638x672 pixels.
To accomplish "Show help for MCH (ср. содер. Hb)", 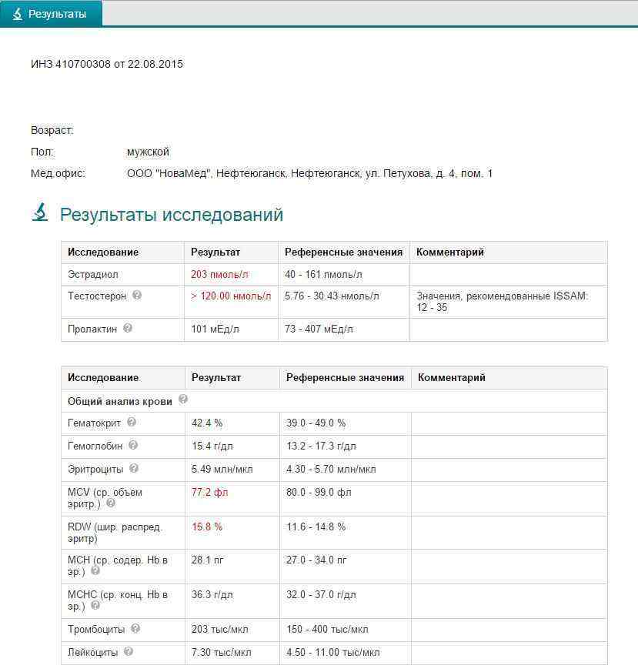I will [95, 571].
